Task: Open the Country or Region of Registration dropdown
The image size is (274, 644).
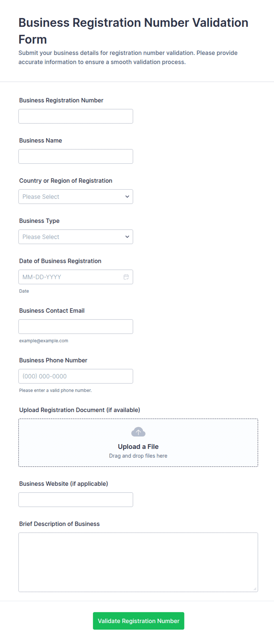Action: point(76,197)
